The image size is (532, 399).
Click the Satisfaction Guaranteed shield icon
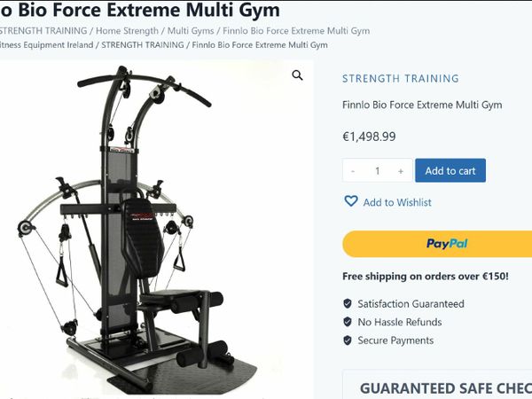pos(348,303)
